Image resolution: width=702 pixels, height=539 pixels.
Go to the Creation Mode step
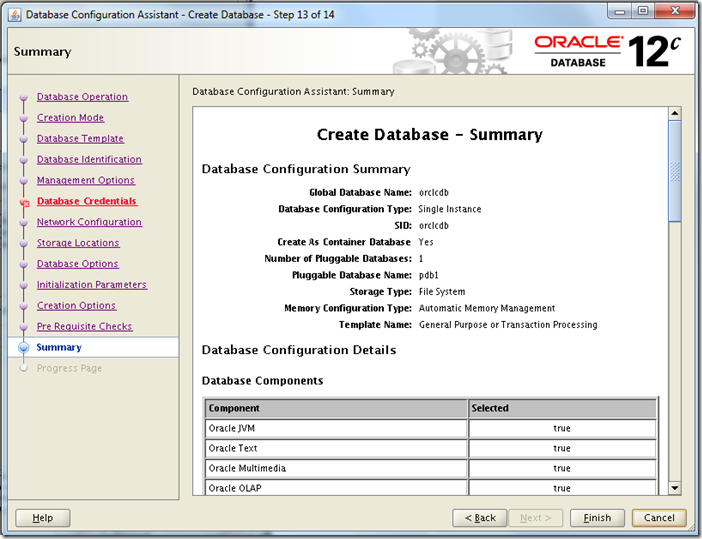coord(70,118)
